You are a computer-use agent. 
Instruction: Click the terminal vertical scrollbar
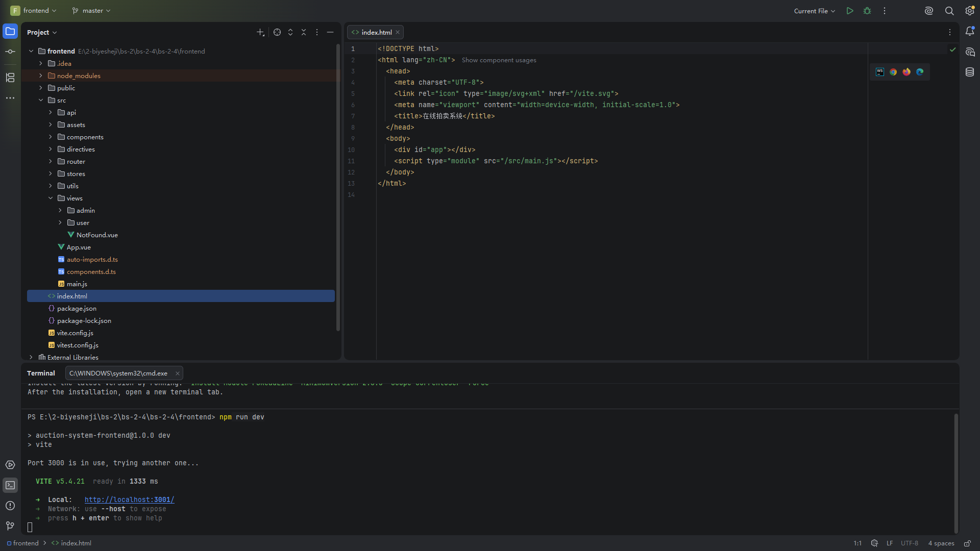pyautogui.click(x=956, y=473)
